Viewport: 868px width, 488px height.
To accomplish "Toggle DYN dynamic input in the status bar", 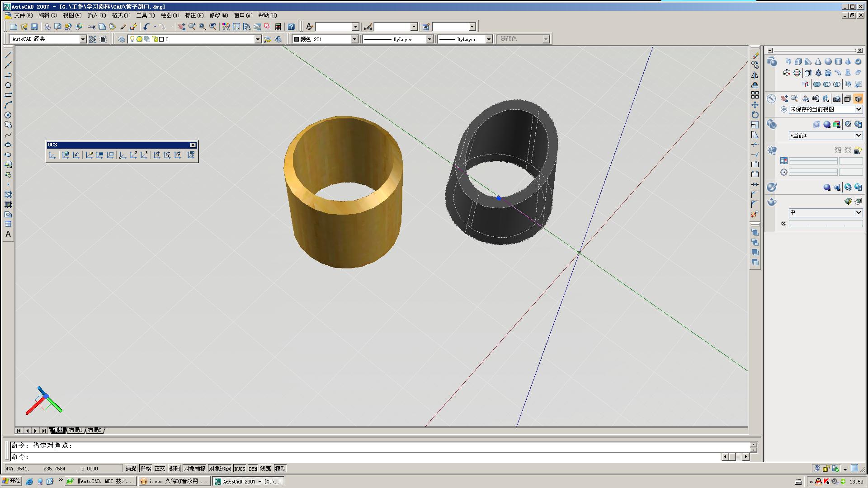I will point(253,469).
